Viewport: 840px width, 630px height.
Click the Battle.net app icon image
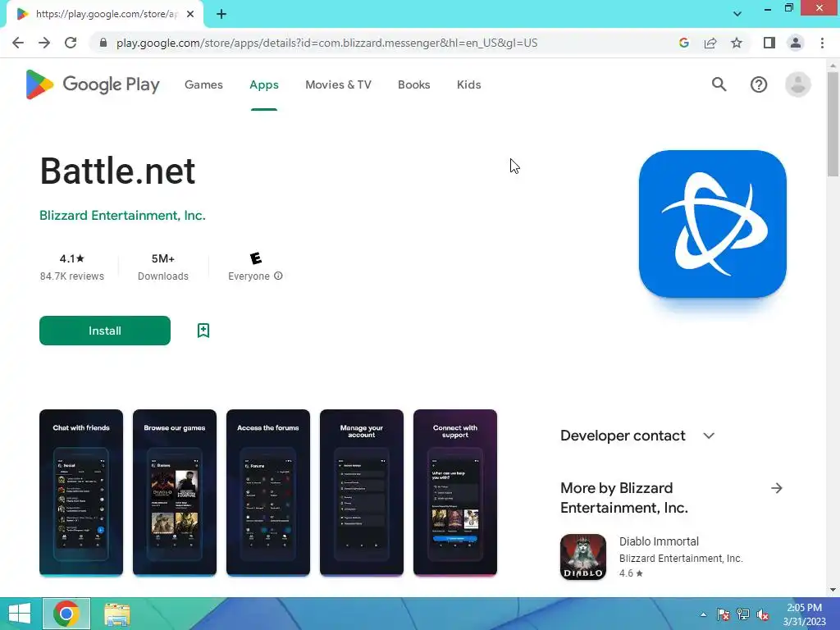pos(713,224)
